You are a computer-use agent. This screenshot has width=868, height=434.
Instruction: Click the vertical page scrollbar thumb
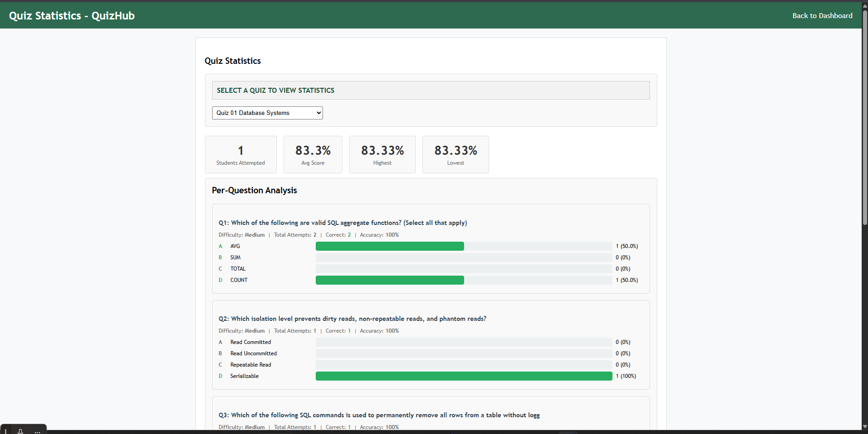(x=865, y=118)
